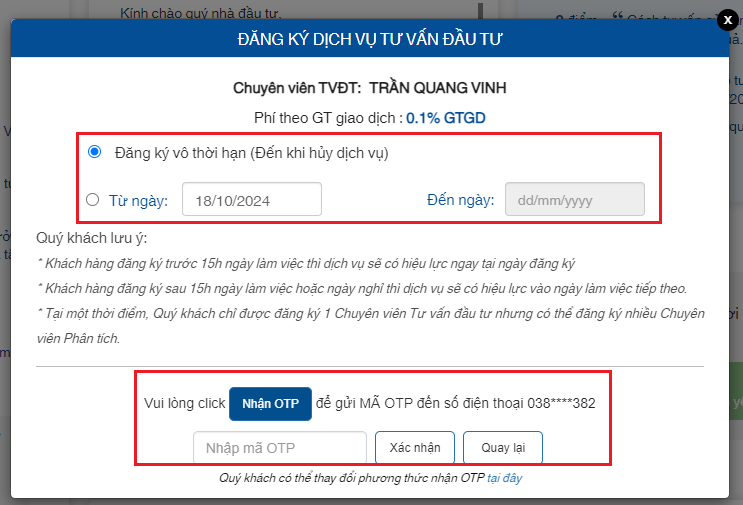Open the Từ ngày date field showing 18/10/2024

(x=252, y=199)
